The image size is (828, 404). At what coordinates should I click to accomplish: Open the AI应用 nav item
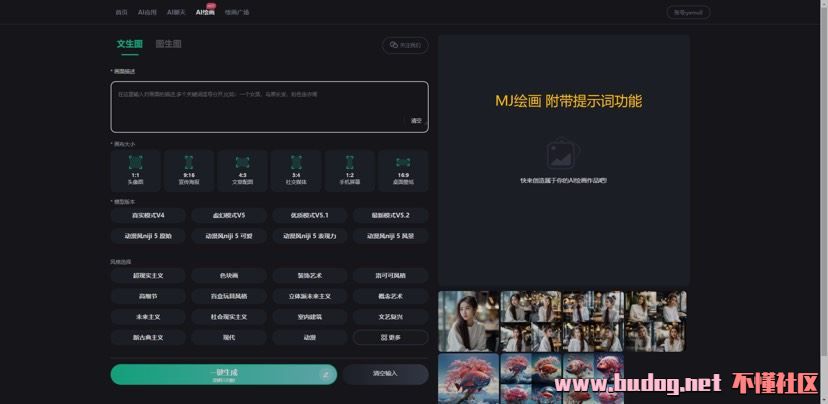click(147, 12)
